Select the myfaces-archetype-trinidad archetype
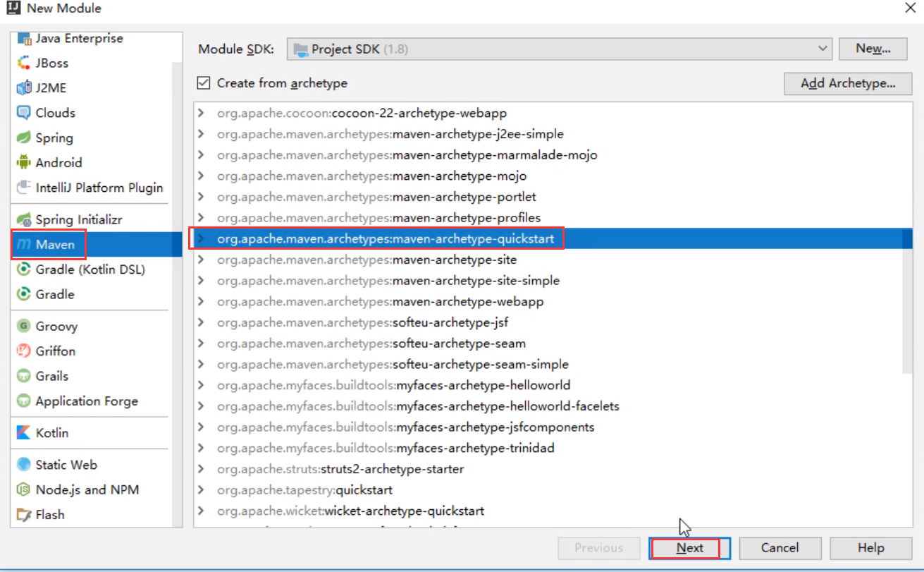The image size is (924, 572). [386, 449]
